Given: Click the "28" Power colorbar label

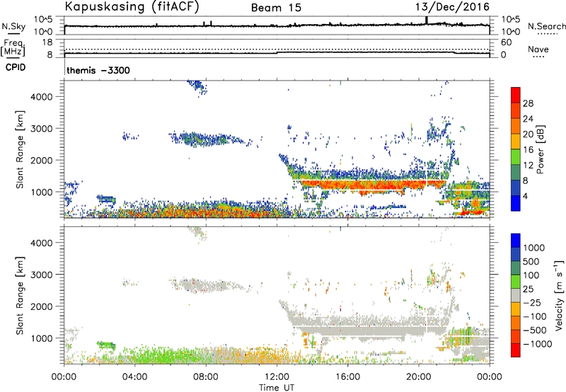Looking at the screenshot, I should pyautogui.click(x=528, y=103).
